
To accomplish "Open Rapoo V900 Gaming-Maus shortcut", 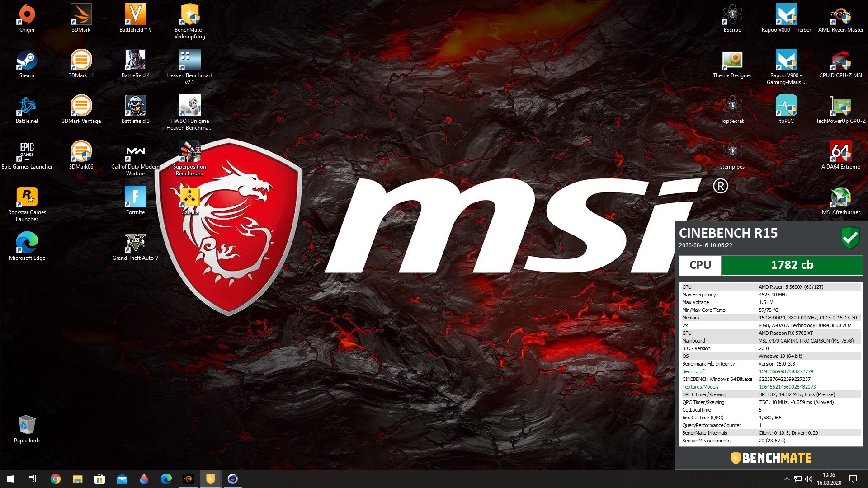I will tap(787, 67).
